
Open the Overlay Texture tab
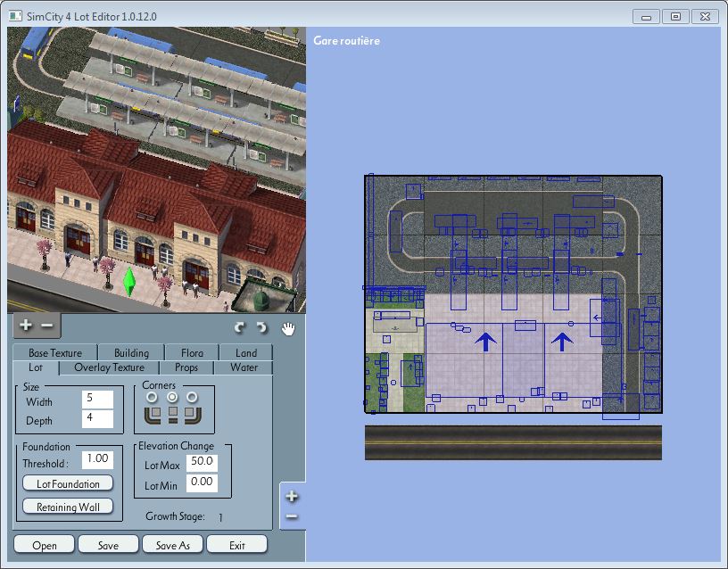pyautogui.click(x=109, y=367)
